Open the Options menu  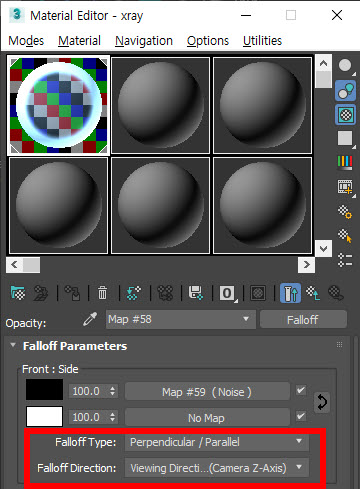point(208,41)
